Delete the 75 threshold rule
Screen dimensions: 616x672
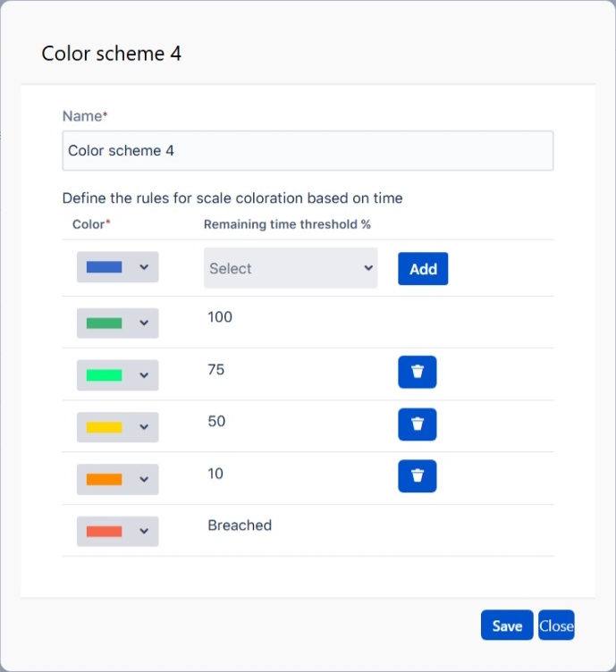[x=417, y=373]
